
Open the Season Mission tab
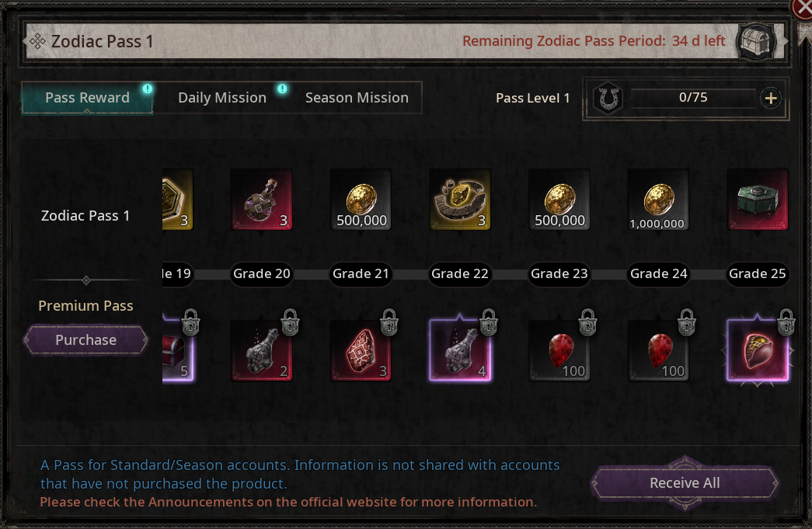tap(357, 98)
